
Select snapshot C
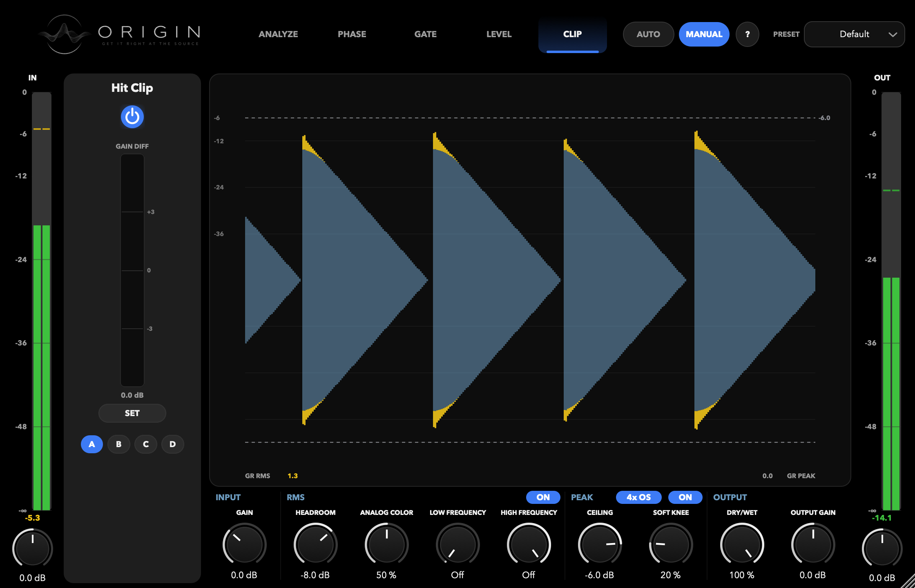pos(146,444)
